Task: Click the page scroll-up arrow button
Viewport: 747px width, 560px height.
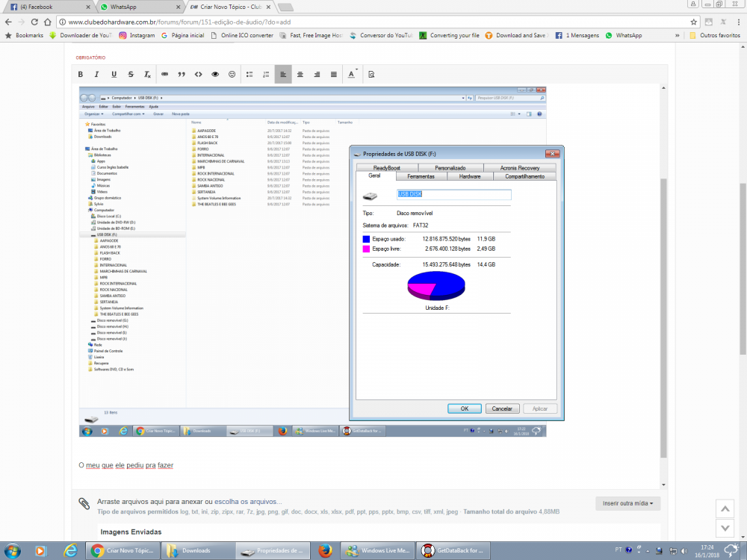Action: pyautogui.click(x=724, y=508)
